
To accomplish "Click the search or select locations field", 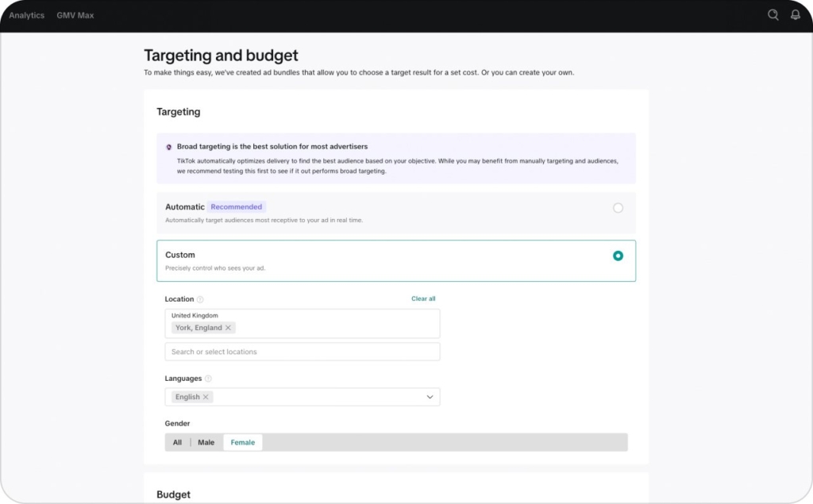I will coord(302,351).
